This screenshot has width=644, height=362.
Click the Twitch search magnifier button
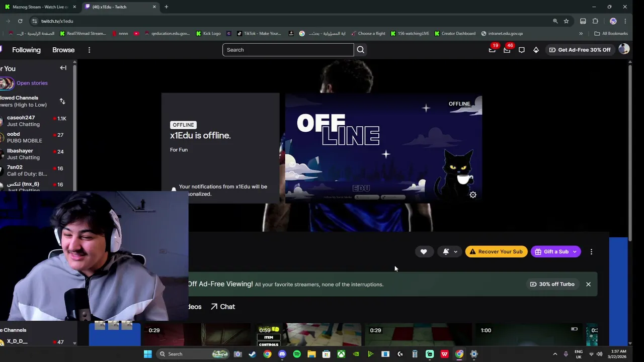361,50
